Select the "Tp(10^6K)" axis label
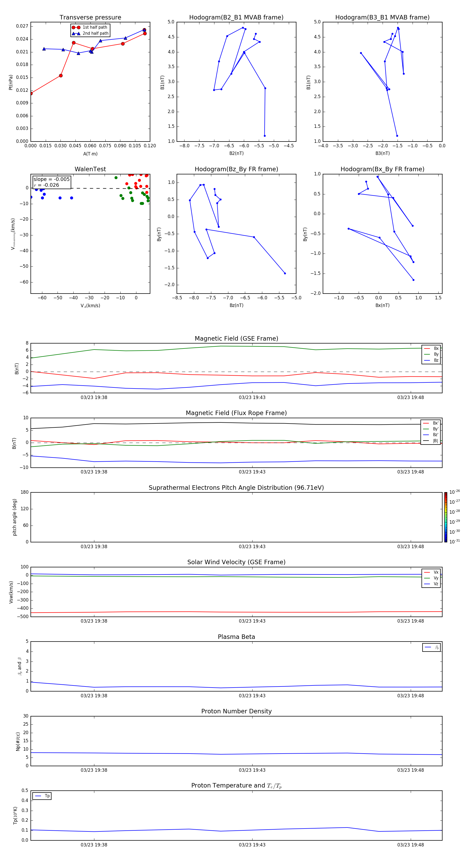Viewport: 473px width, 868px height. (x=15, y=815)
